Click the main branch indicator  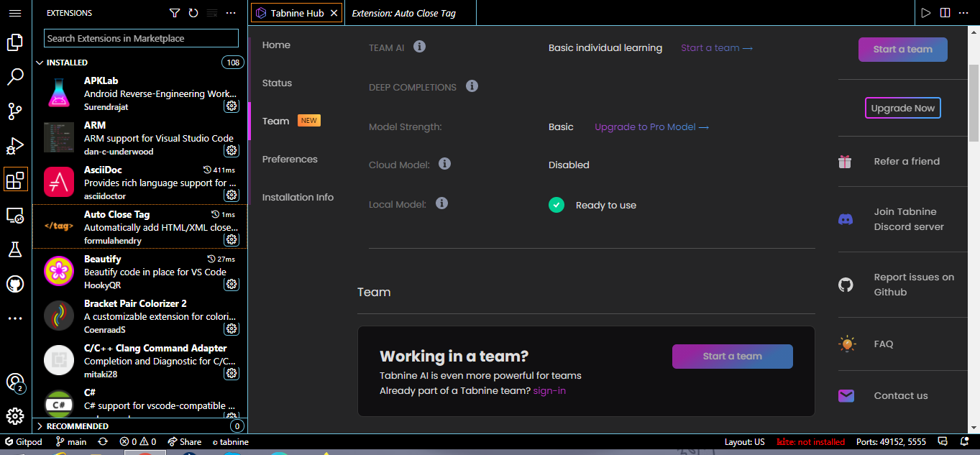point(70,442)
